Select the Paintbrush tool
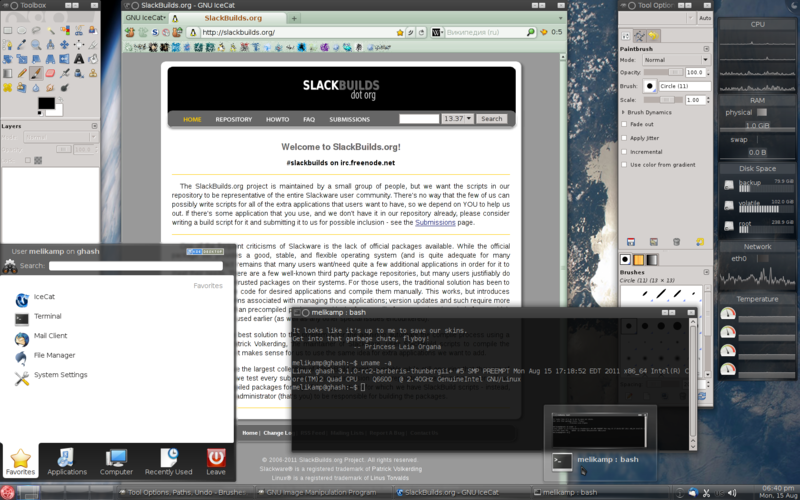 coord(36,73)
